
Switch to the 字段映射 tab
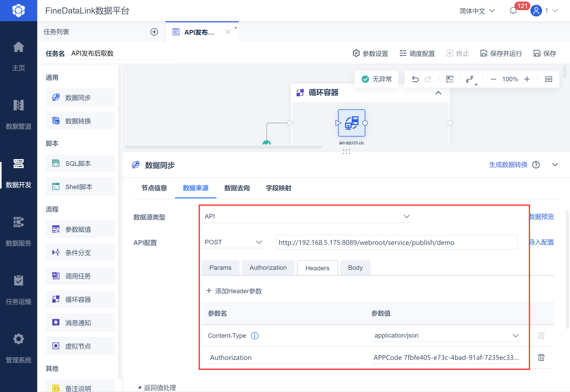278,188
